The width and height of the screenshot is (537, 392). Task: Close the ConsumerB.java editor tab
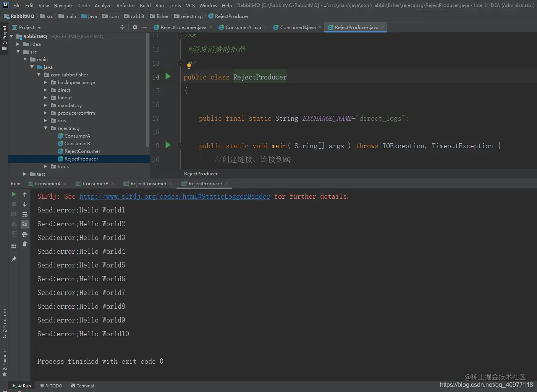tap(320, 28)
